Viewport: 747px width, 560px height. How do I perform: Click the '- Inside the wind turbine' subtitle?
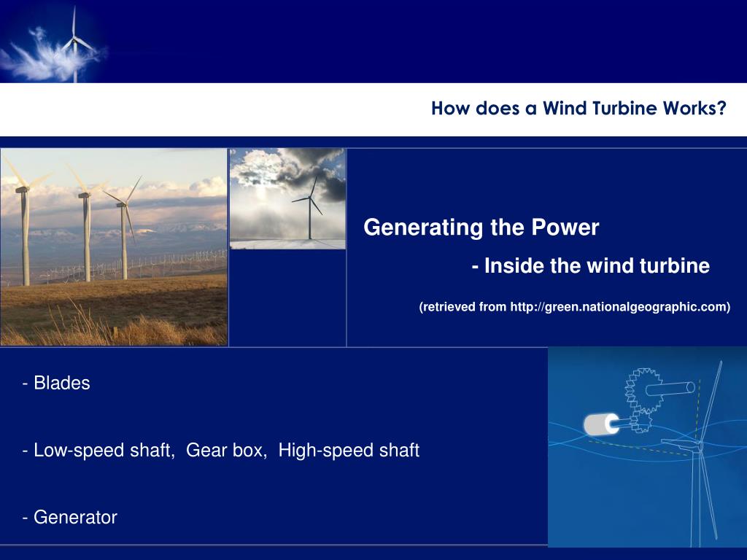[591, 265]
